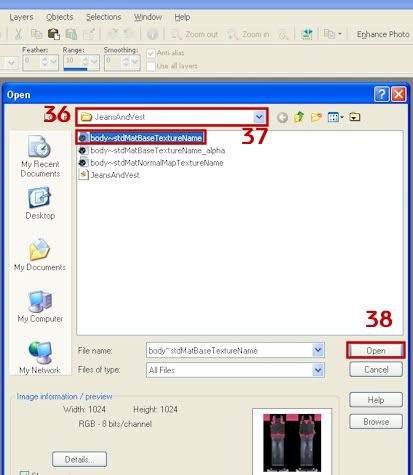Open Desktop shortcut in places bar
Screen dimensions: 413x475
point(40,203)
